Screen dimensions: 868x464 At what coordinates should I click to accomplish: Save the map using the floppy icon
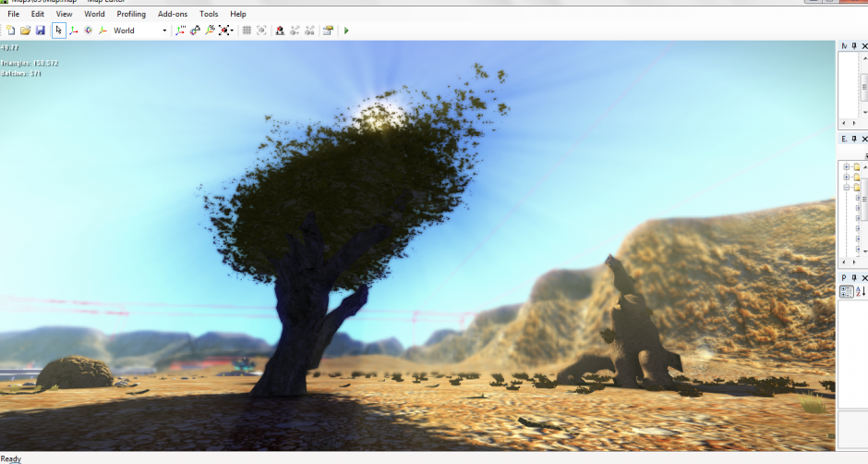[x=41, y=31]
